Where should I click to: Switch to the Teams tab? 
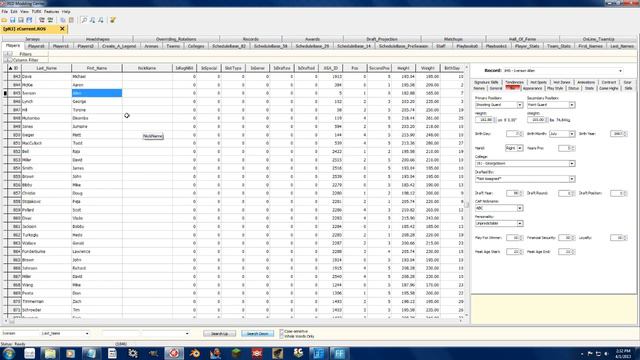173,46
